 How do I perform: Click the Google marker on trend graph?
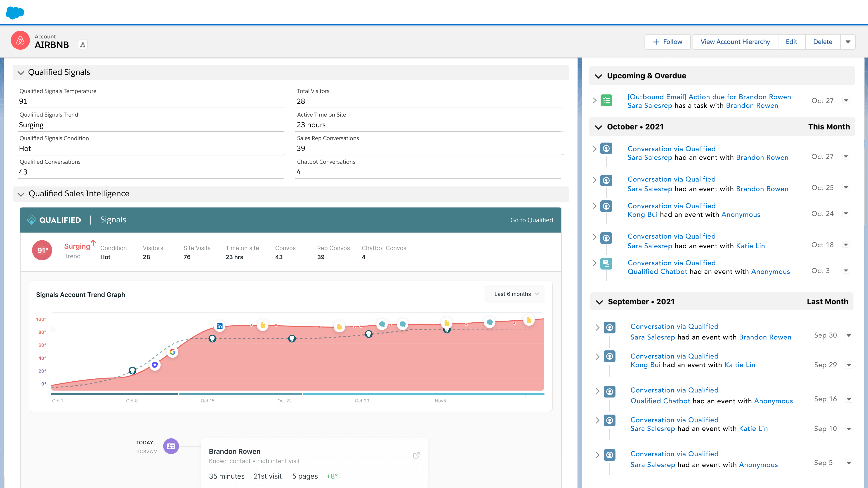pyautogui.click(x=172, y=352)
